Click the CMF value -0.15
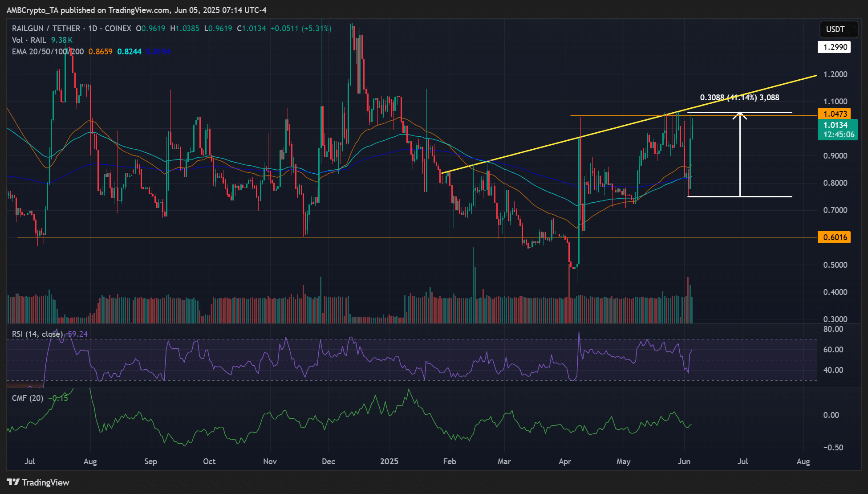Image resolution: width=868 pixels, height=494 pixels. [58, 398]
